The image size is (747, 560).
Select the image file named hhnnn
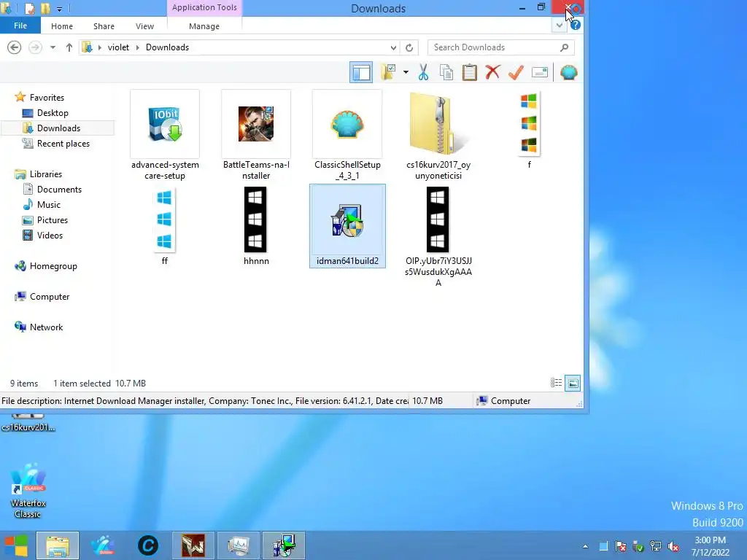click(256, 226)
